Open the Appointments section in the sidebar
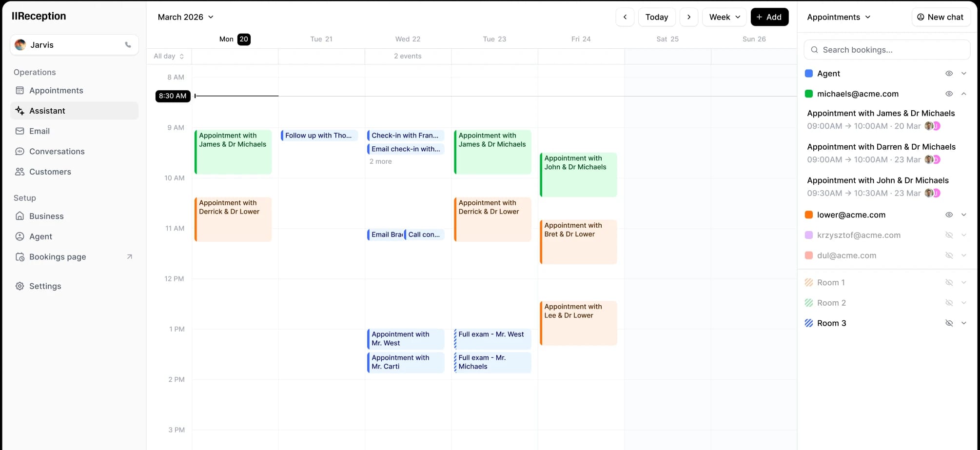This screenshot has width=980, height=450. coord(56,90)
